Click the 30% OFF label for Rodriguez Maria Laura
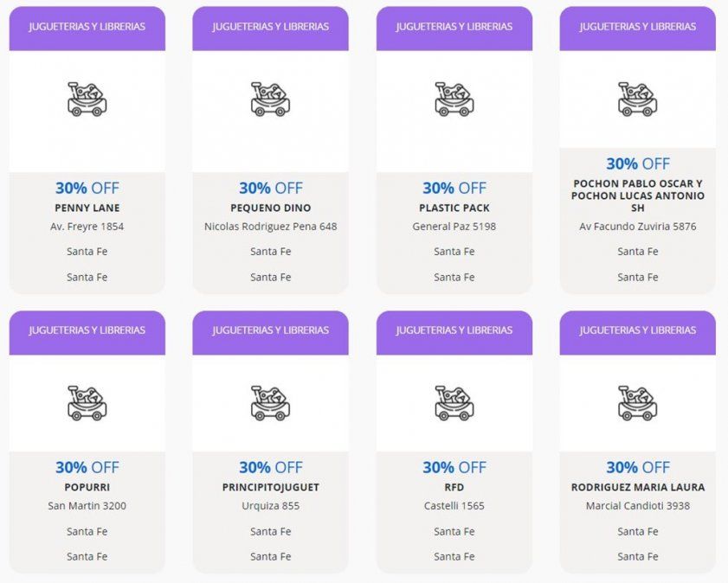Viewport: 728px width, 583px height. tap(637, 467)
